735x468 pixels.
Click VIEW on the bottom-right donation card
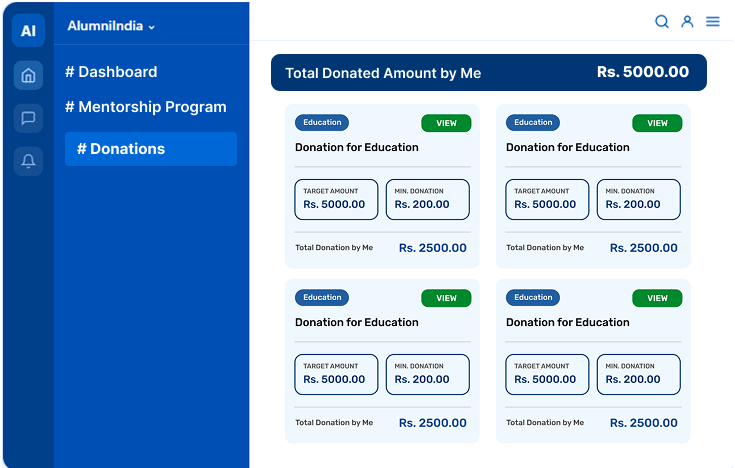pos(657,298)
